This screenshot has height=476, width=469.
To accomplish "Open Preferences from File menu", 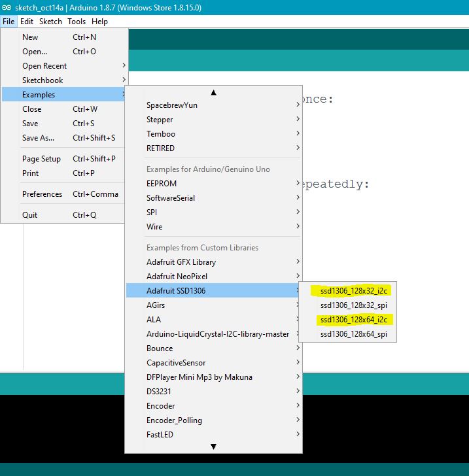I will 63,194.
